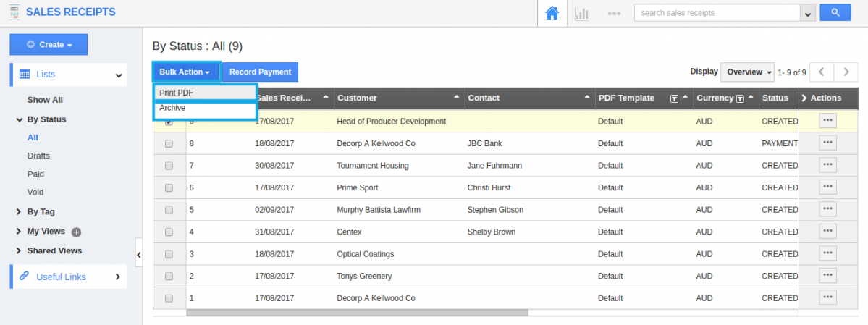Select Optical Coatings receipt checkbox
The image size is (868, 325).
tap(169, 254)
